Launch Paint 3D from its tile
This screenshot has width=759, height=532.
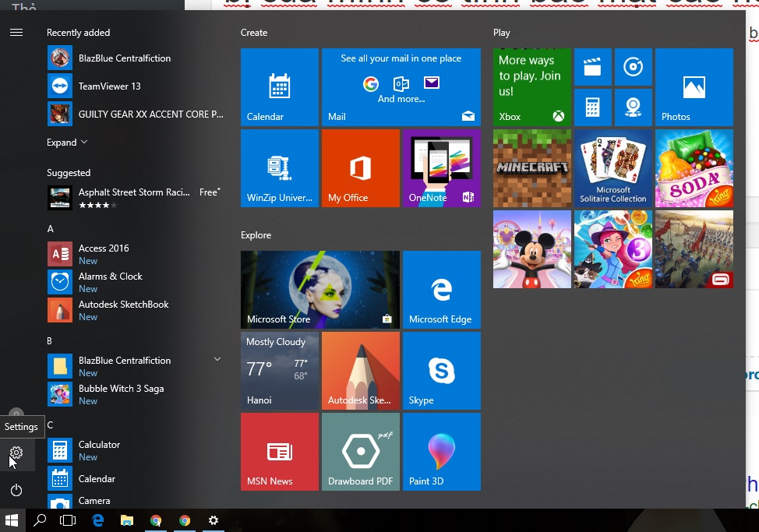pyautogui.click(x=441, y=451)
